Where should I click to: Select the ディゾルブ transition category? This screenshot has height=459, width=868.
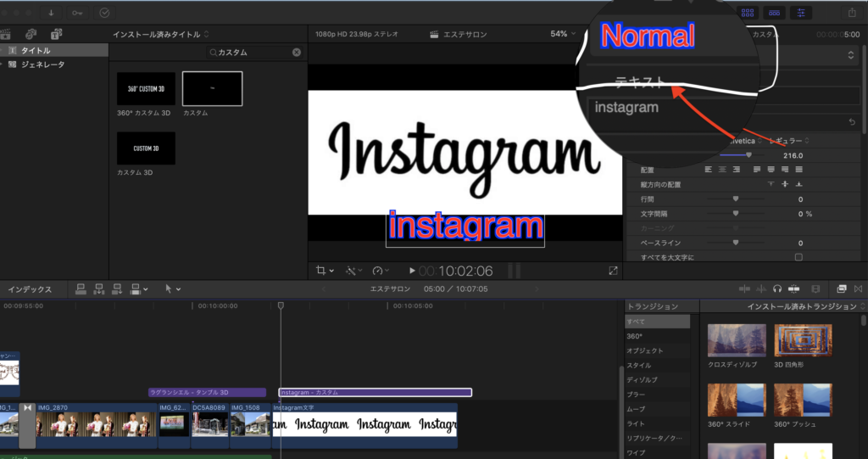point(658,380)
